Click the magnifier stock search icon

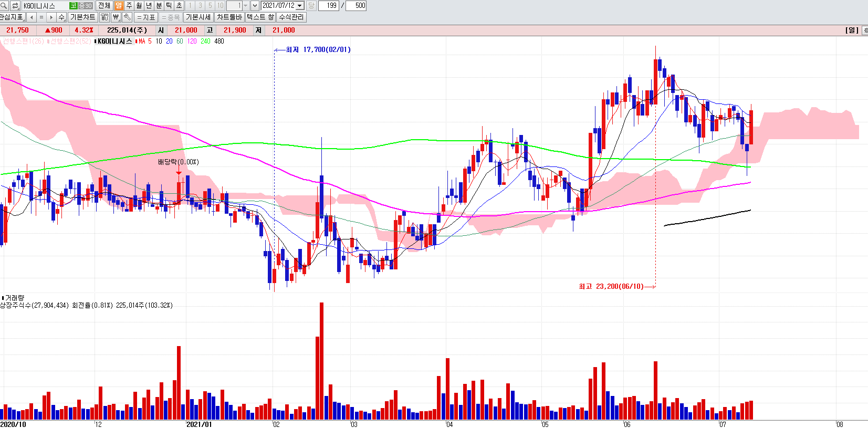click(x=4, y=6)
